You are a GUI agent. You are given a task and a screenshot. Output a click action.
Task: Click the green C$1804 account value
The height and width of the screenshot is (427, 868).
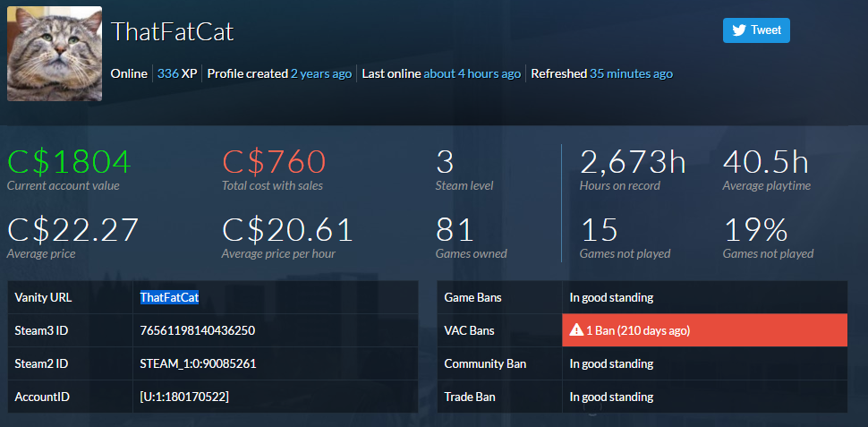(69, 162)
